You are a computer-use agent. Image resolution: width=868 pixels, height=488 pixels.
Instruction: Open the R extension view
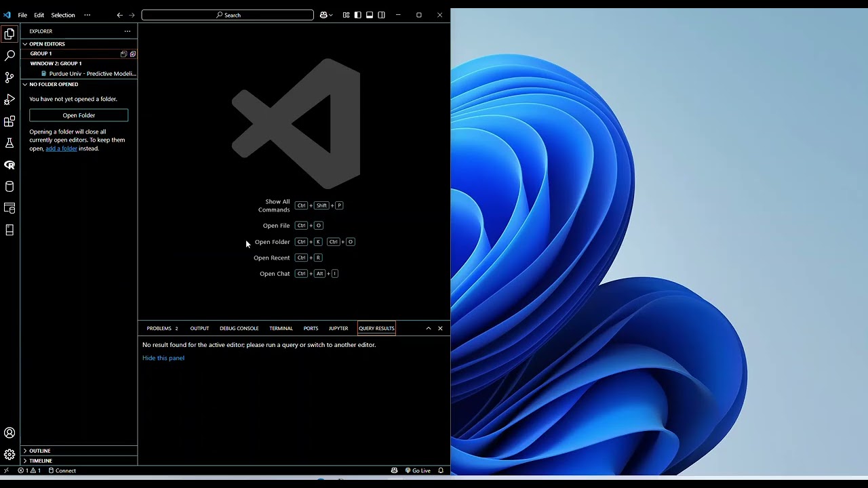click(x=9, y=165)
